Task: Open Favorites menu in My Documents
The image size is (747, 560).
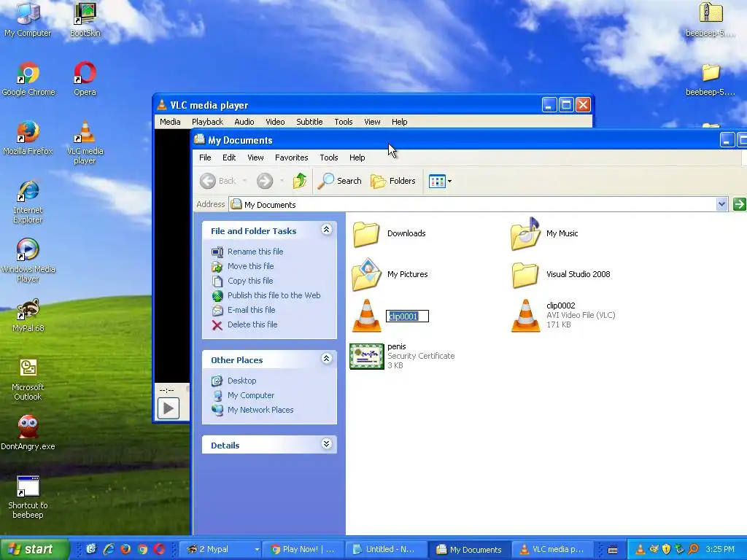Action: (291, 157)
